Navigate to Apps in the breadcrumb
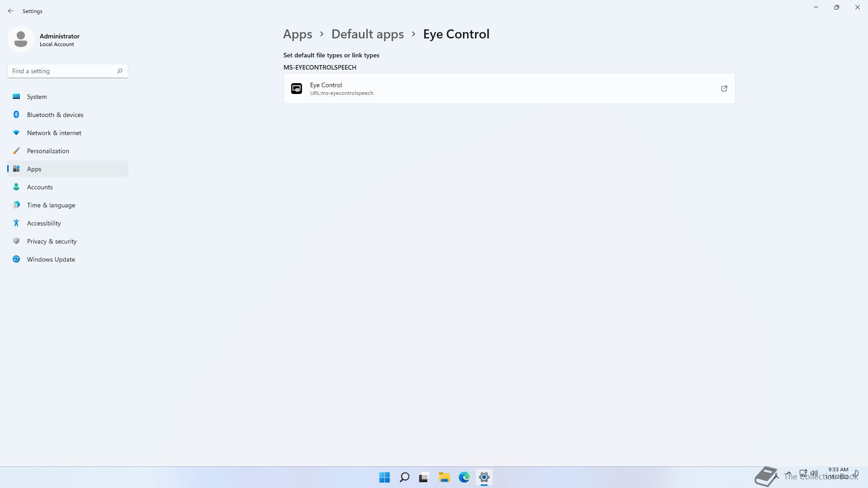 coord(297,34)
